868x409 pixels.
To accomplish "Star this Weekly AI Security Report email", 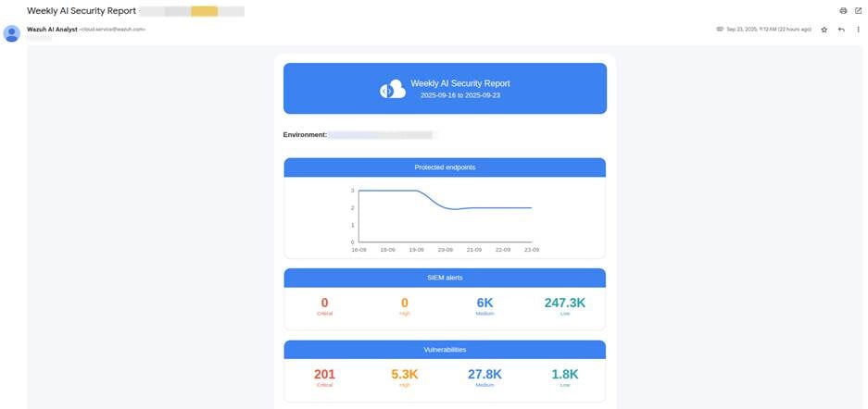I will [824, 30].
